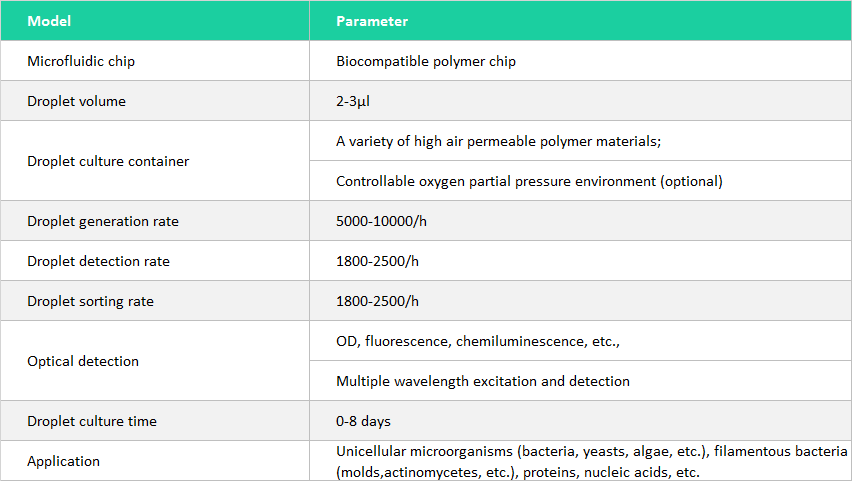Select the Application row label
Image resolution: width=852 pixels, height=481 pixels.
pyautogui.click(x=64, y=461)
